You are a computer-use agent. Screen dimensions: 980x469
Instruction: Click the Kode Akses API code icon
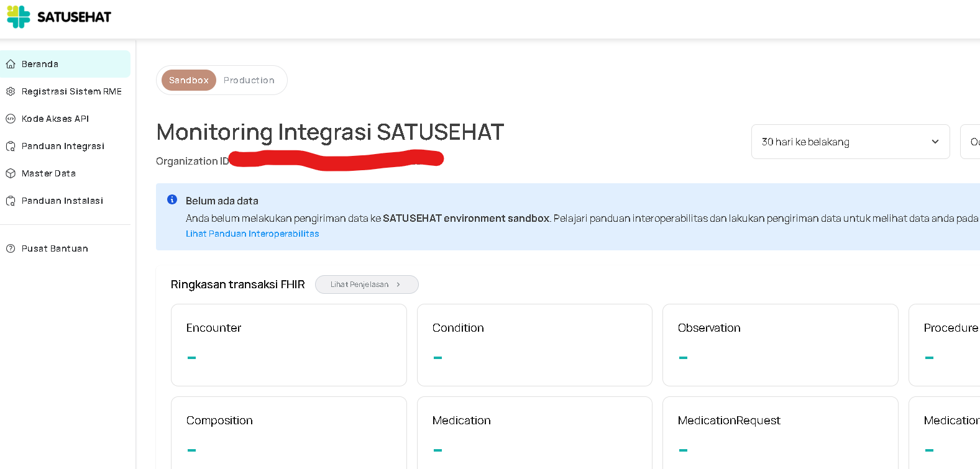11,119
